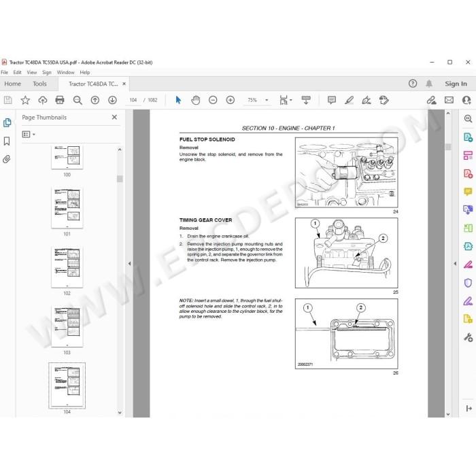Viewport: 476px width, 476px height.
Task: Activate the Selection arrow tool
Action: click(x=178, y=100)
